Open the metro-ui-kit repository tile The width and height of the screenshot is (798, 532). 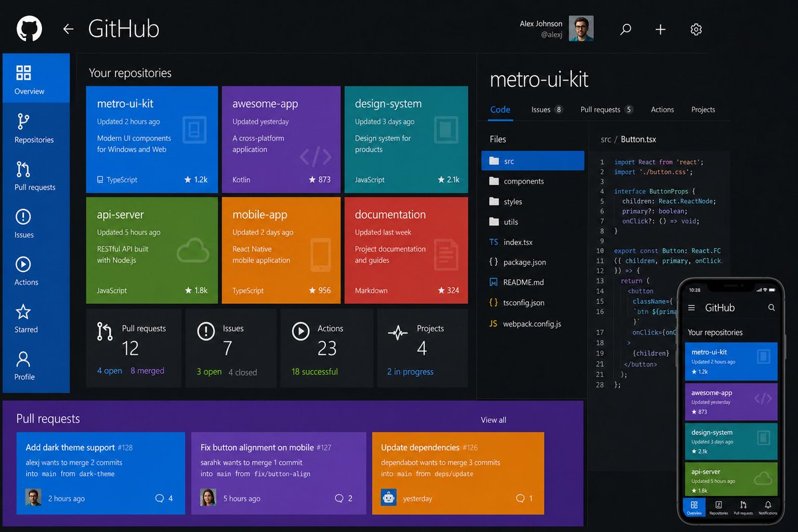[152, 139]
